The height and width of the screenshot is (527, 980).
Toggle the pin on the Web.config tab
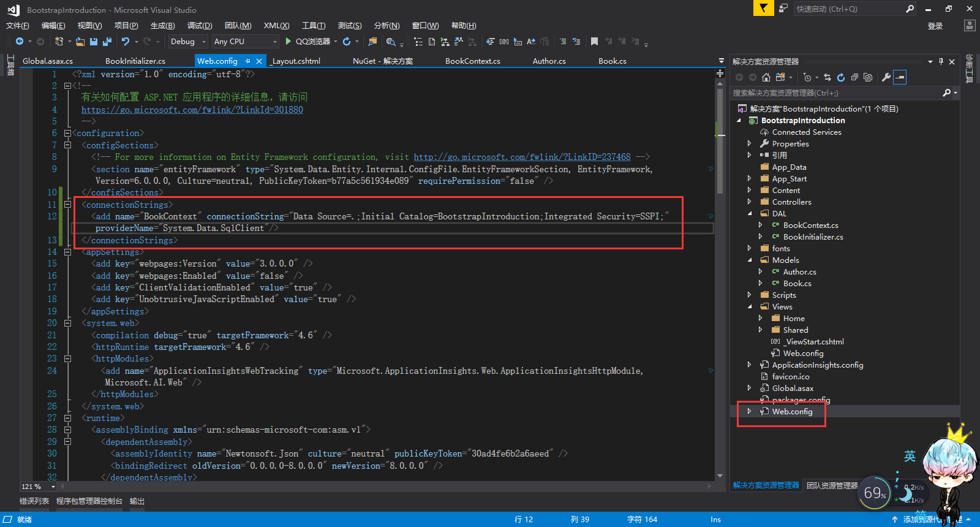click(x=248, y=61)
